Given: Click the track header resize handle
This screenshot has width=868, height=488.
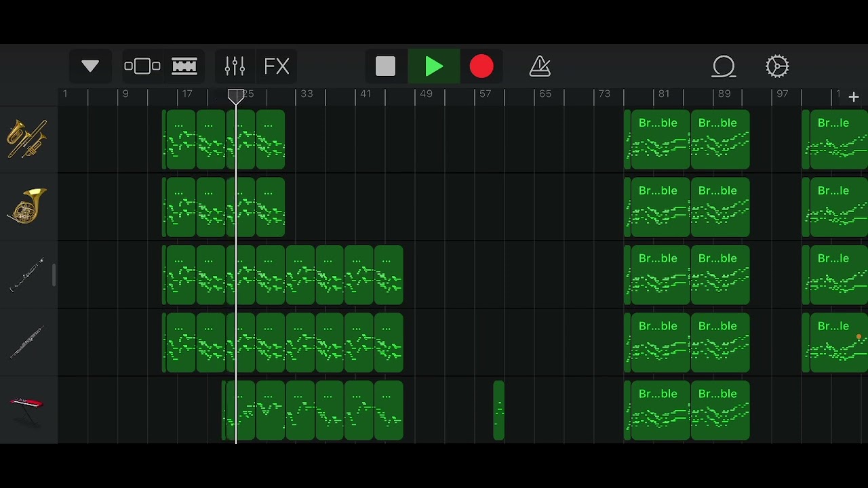Looking at the screenshot, I should pos(54,274).
